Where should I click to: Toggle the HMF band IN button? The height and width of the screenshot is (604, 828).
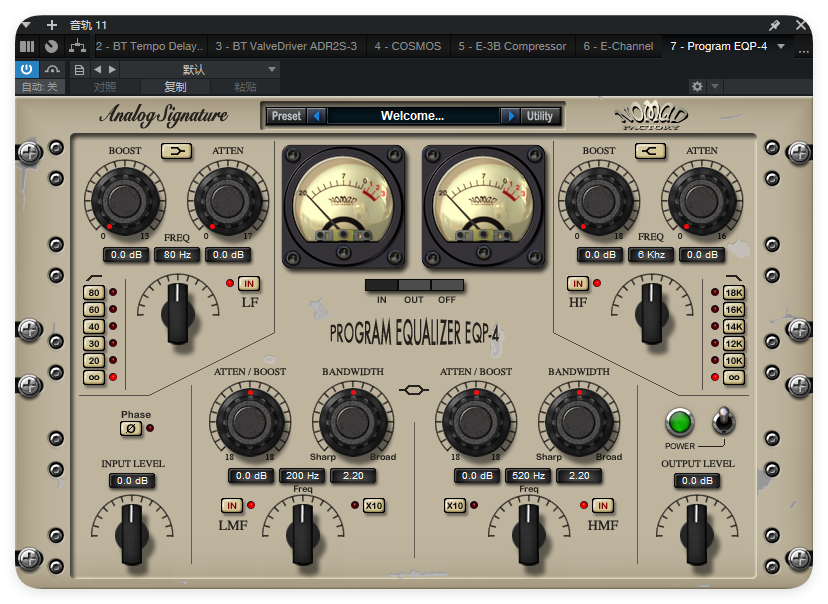click(x=603, y=506)
